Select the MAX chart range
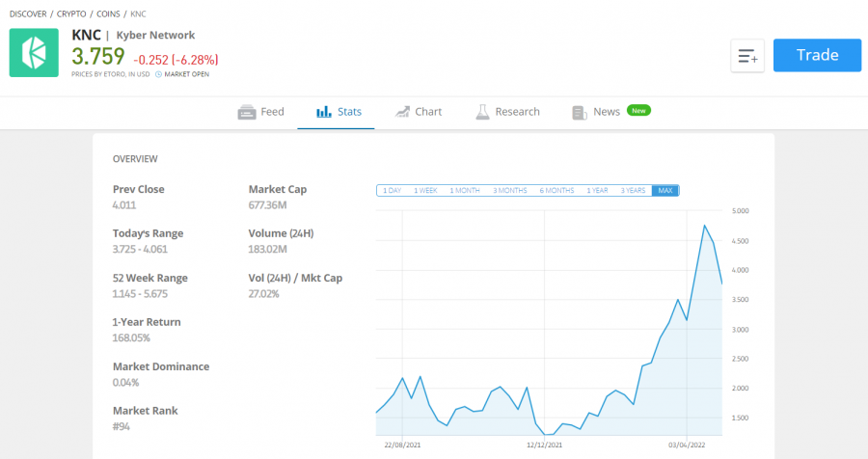 tap(665, 191)
